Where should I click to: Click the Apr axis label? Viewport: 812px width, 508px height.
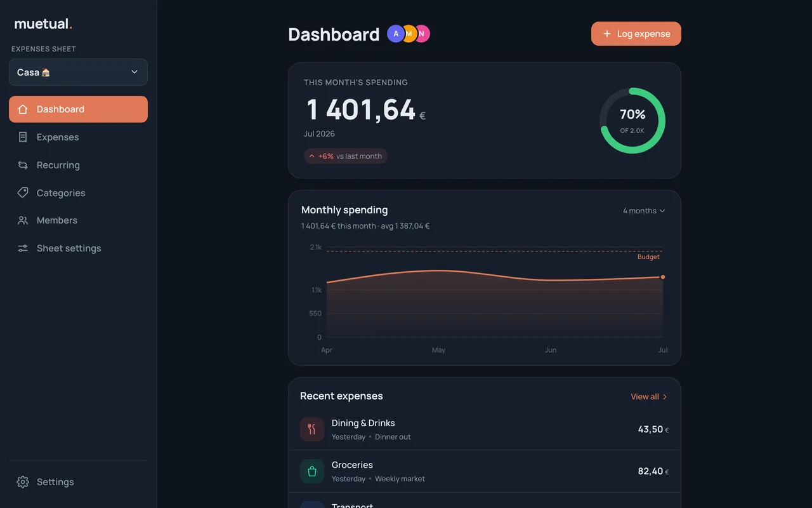click(x=327, y=350)
